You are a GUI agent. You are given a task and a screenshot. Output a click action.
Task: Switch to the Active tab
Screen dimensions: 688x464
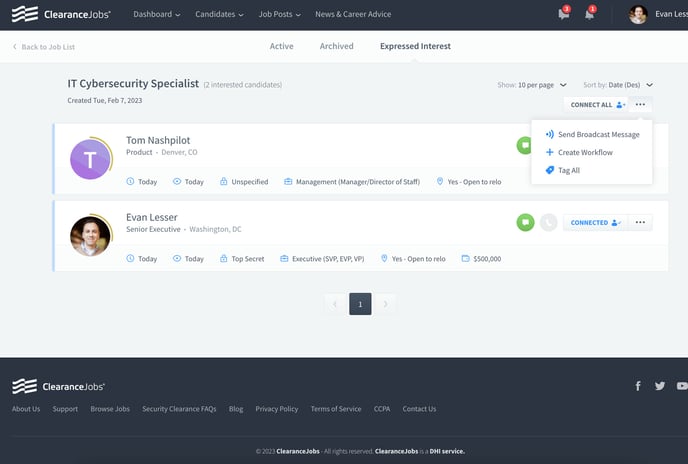[x=281, y=46]
